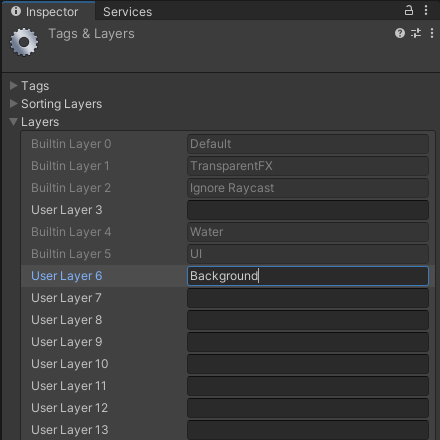Screen dimensions: 440x440
Task: Open the Tags & Layers help icon
Action: coord(400,33)
